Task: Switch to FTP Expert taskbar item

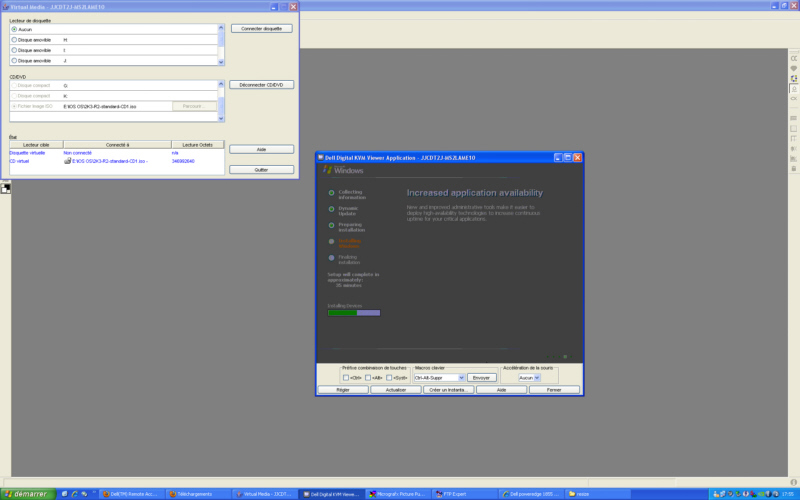Action: 464,494
